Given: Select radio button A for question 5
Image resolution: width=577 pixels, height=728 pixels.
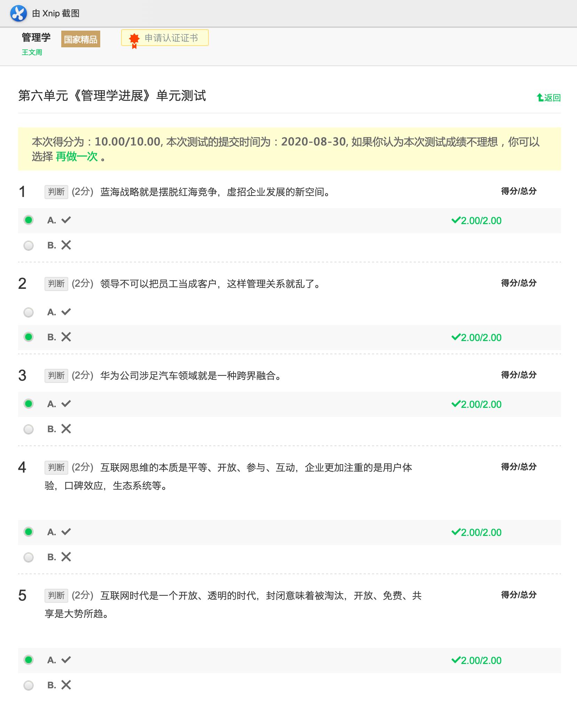Looking at the screenshot, I should [x=29, y=660].
